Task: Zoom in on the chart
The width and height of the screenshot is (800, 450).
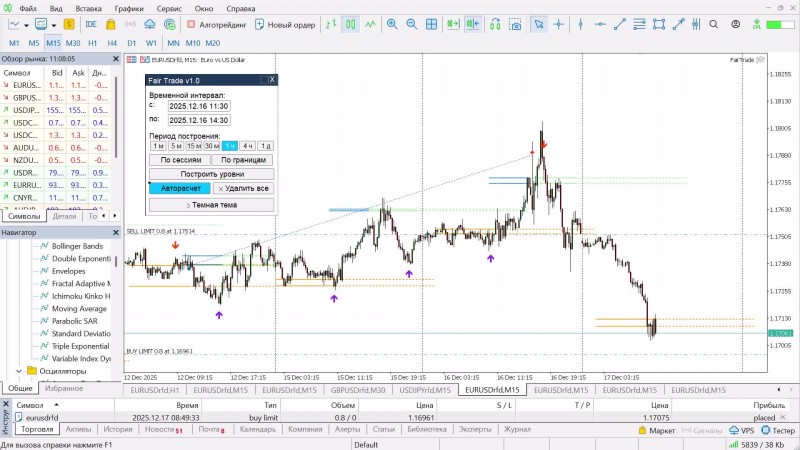Action: pyautogui.click(x=392, y=24)
